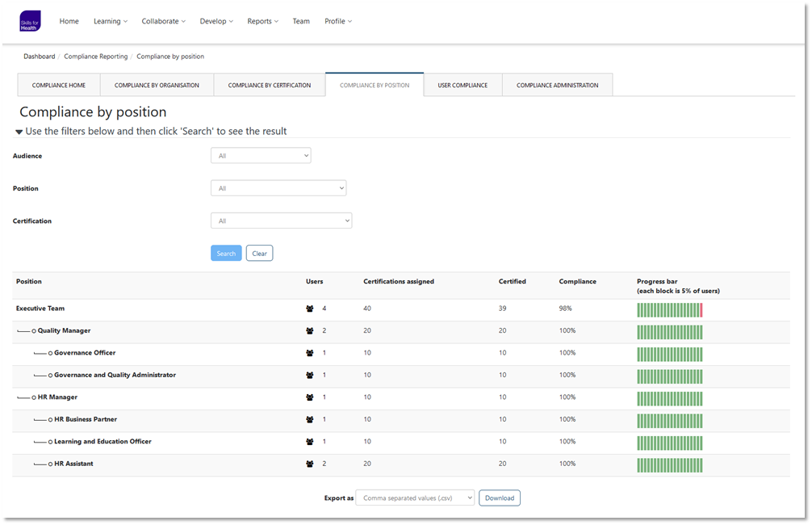This screenshot has height=525, width=812.
Task: Select Governance Officer position
Action: [85, 353]
